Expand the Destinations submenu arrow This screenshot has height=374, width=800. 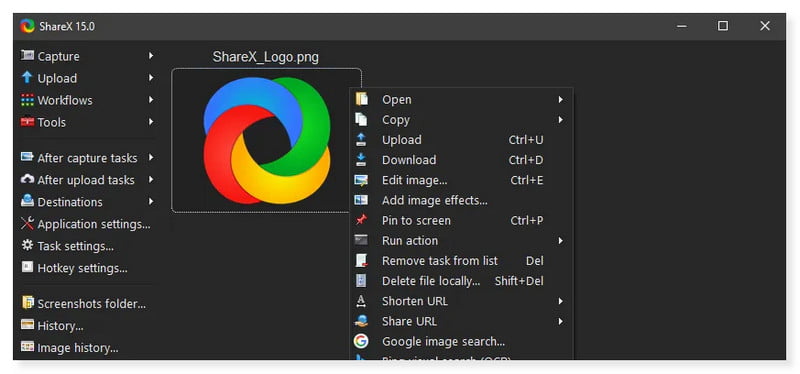151,201
